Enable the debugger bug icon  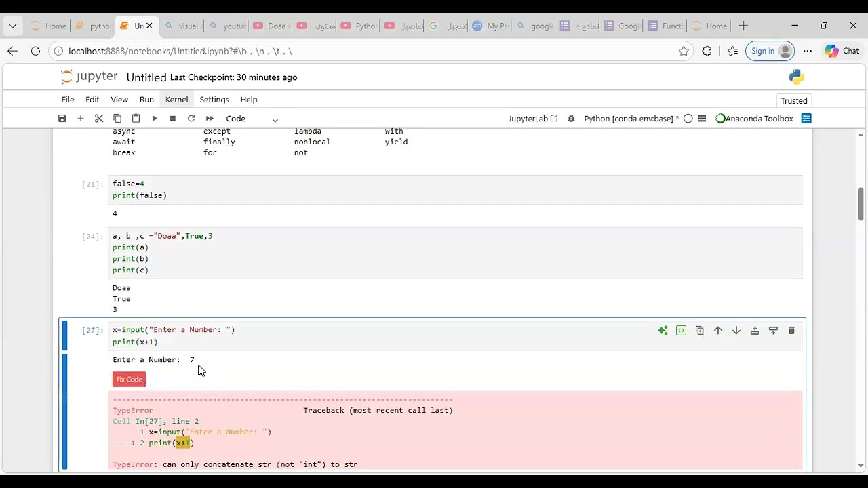[x=571, y=119]
